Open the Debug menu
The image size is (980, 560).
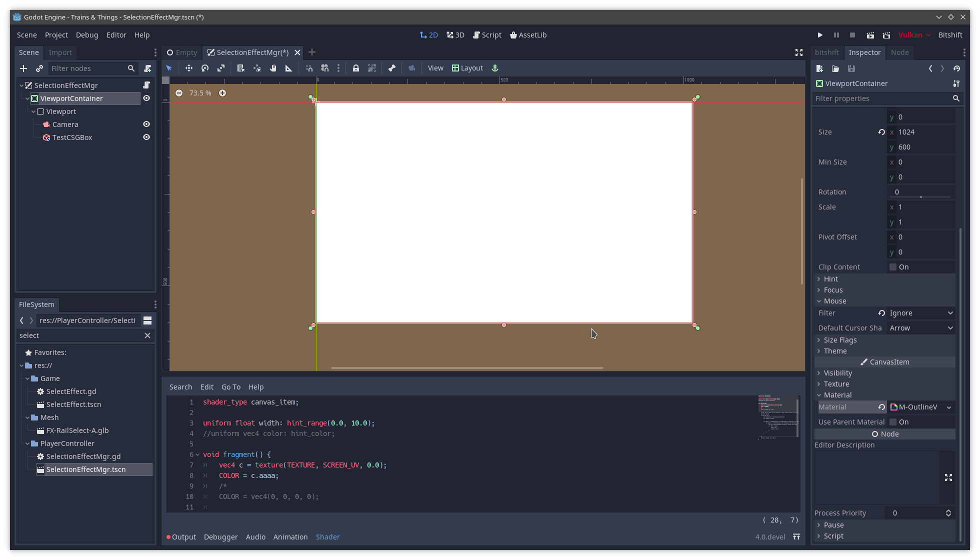tap(87, 35)
